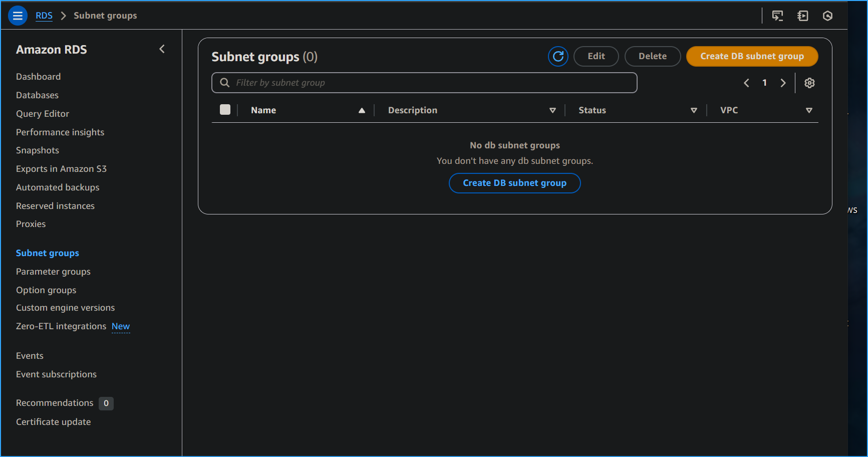This screenshot has width=868, height=457.
Task: Select all rows using the header checkbox
Action: click(225, 109)
